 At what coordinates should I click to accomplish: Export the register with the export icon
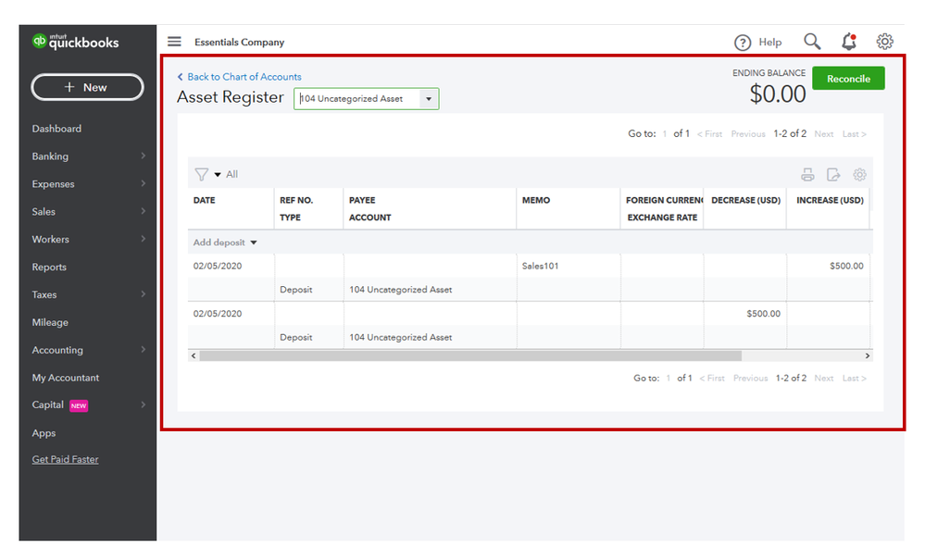(x=833, y=175)
